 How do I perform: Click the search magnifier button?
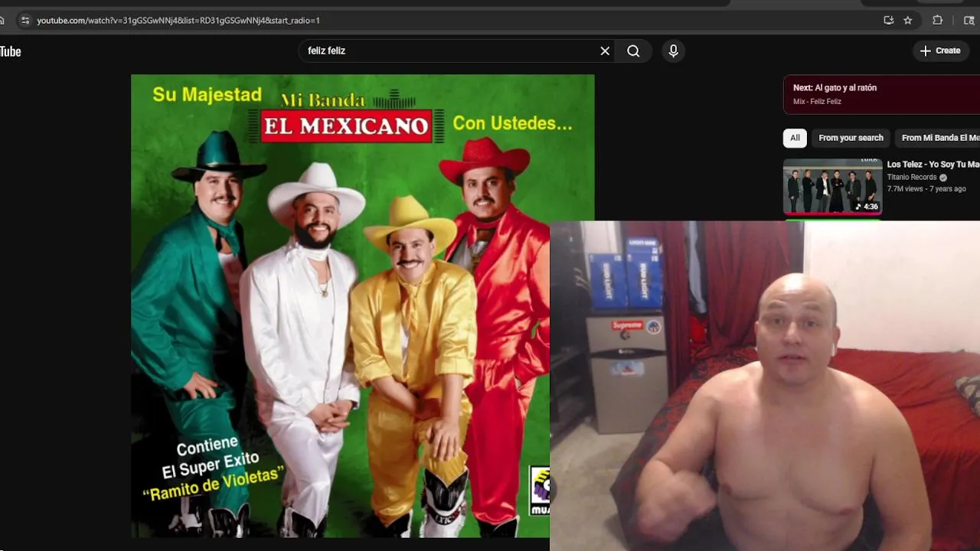coord(633,51)
